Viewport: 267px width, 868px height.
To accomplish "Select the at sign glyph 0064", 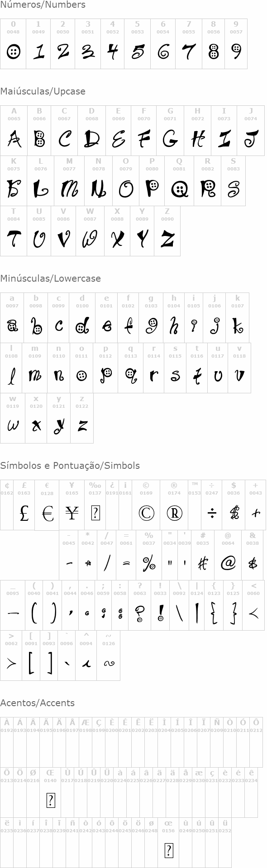I will [x=228, y=563].
